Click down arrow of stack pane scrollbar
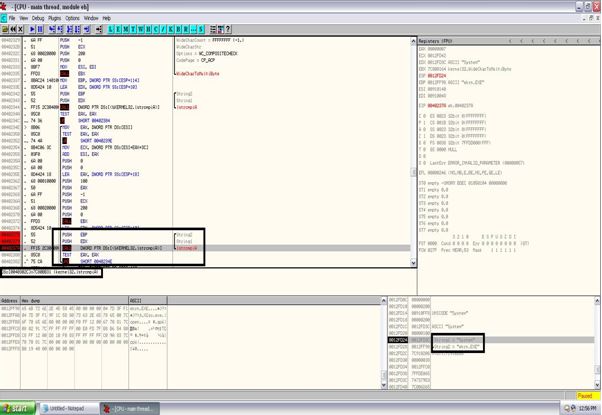The image size is (602, 415). click(x=597, y=385)
